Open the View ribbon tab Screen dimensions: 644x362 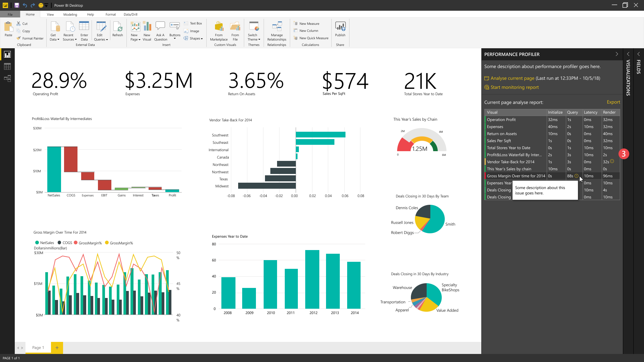[50, 14]
